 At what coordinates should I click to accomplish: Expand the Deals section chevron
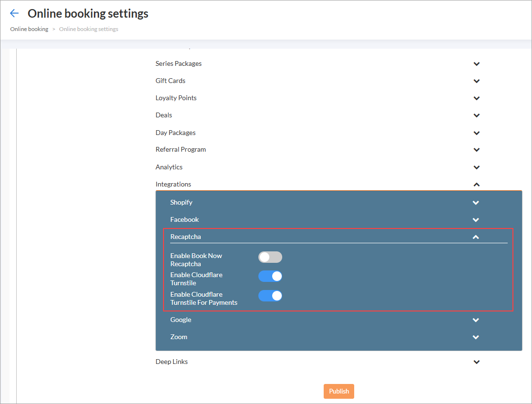pyautogui.click(x=476, y=115)
